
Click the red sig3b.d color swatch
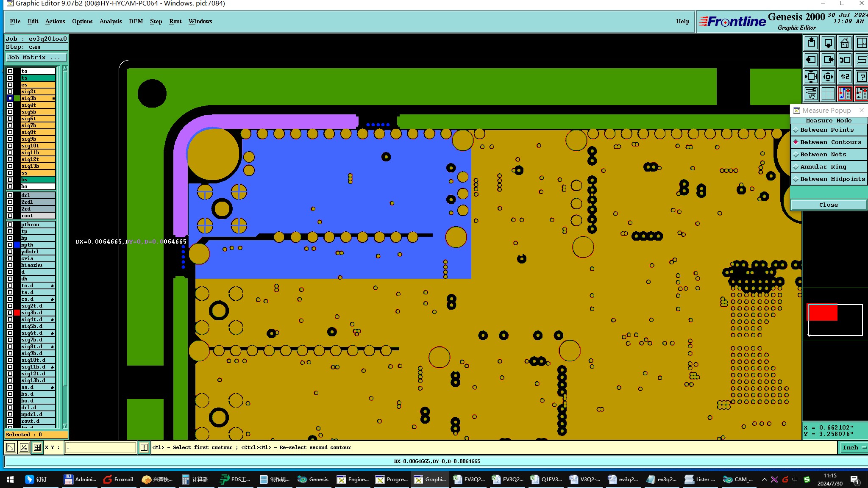17,313
